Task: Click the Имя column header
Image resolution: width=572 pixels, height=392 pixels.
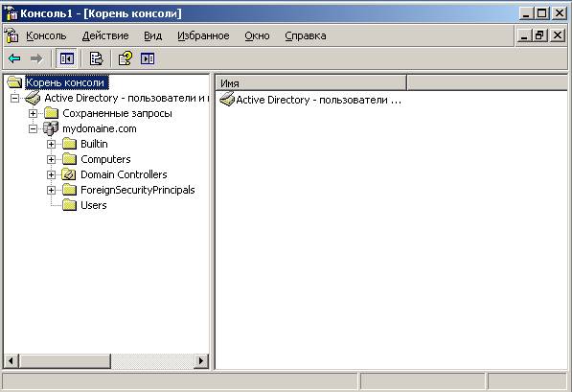Action: click(311, 82)
